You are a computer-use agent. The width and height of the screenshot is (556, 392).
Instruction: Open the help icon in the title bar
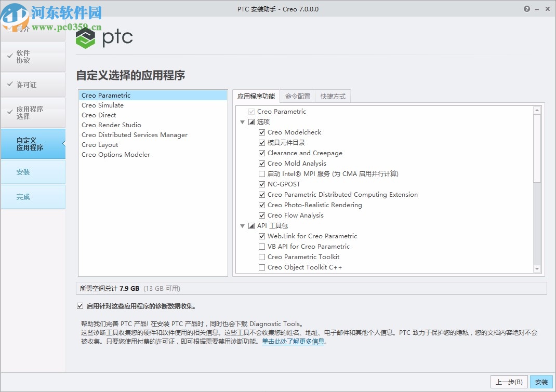click(526, 9)
